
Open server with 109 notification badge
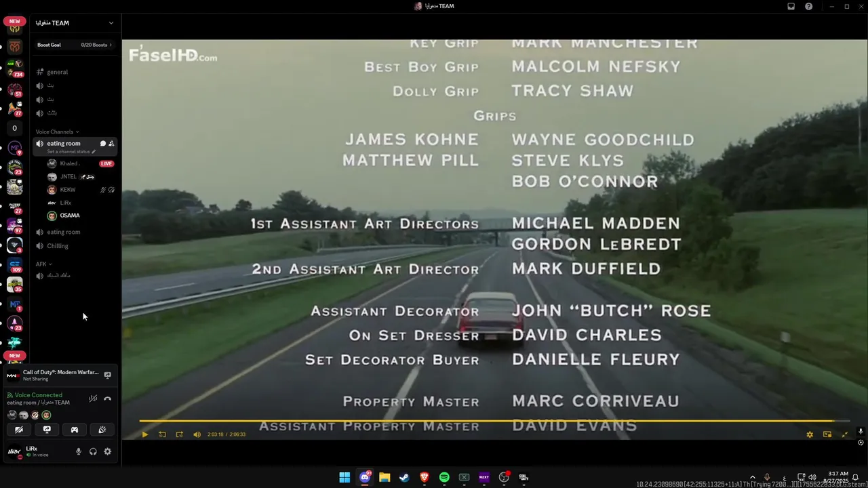pyautogui.click(x=15, y=264)
